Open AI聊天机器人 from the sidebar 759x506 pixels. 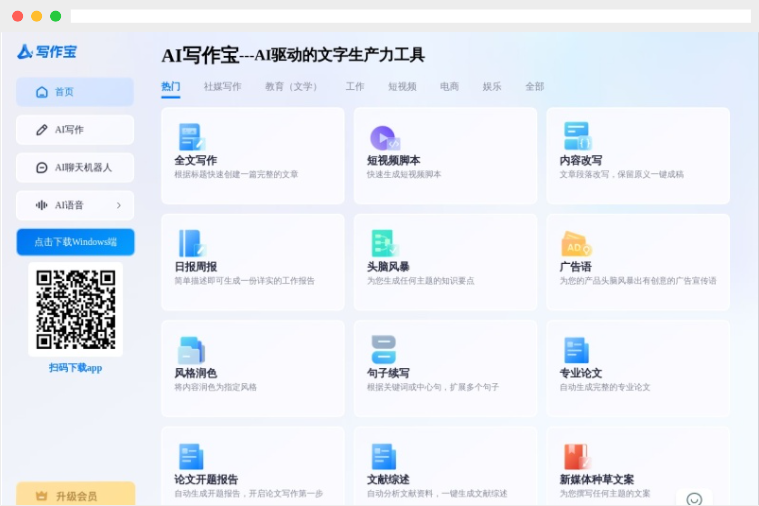[x=75, y=168]
